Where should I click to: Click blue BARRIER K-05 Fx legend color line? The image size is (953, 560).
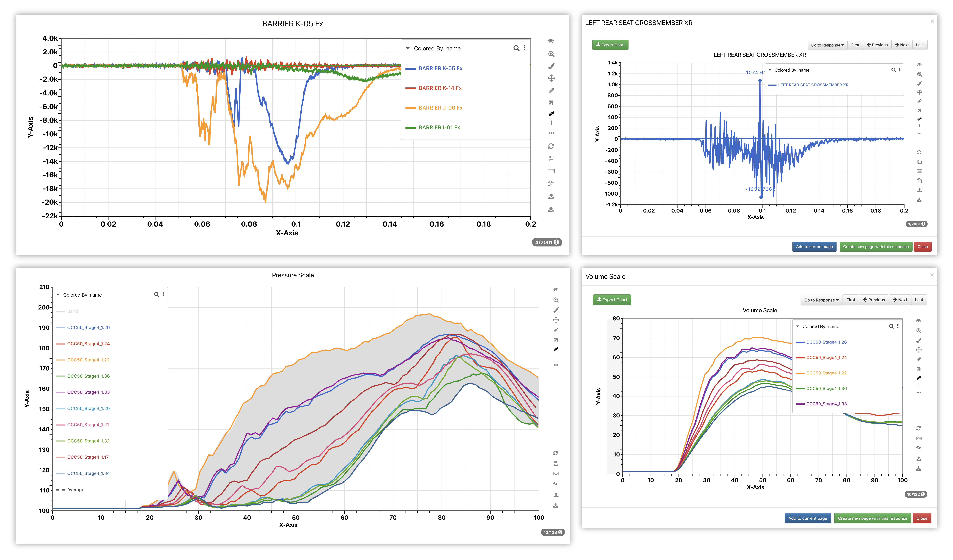tap(411, 68)
